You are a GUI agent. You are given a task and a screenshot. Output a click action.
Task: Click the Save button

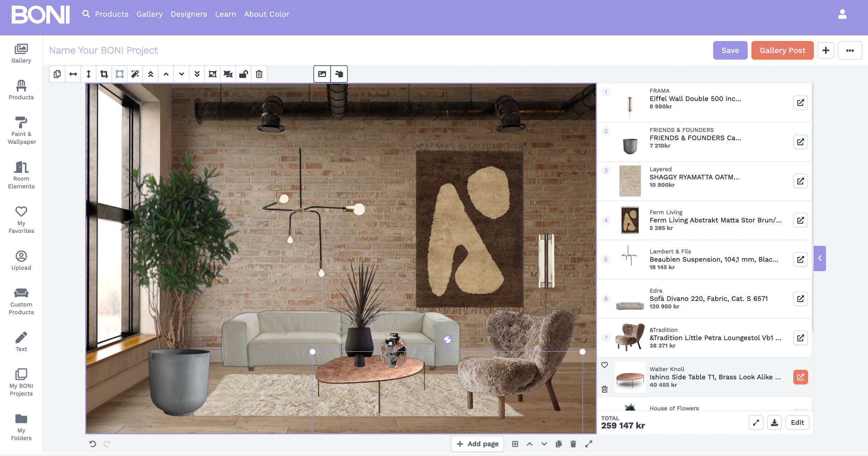[730, 50]
